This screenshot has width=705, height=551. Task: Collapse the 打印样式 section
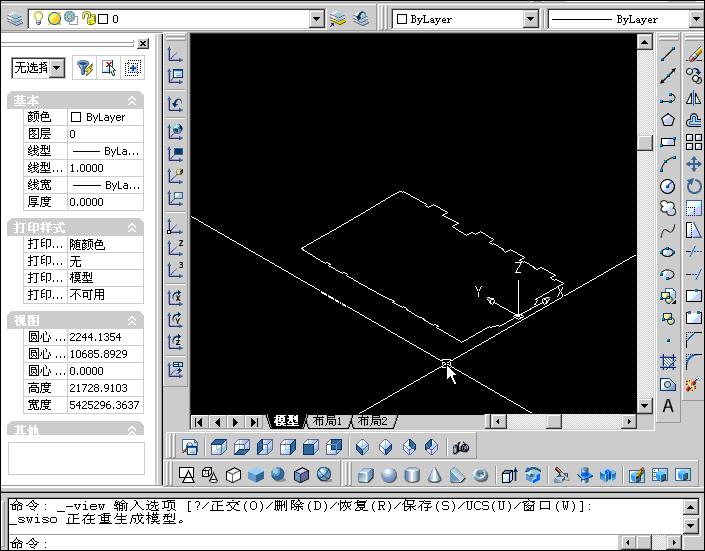[132, 228]
